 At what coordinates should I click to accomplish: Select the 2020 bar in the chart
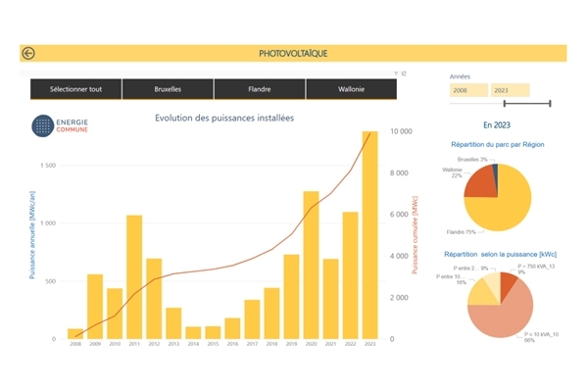311,266
